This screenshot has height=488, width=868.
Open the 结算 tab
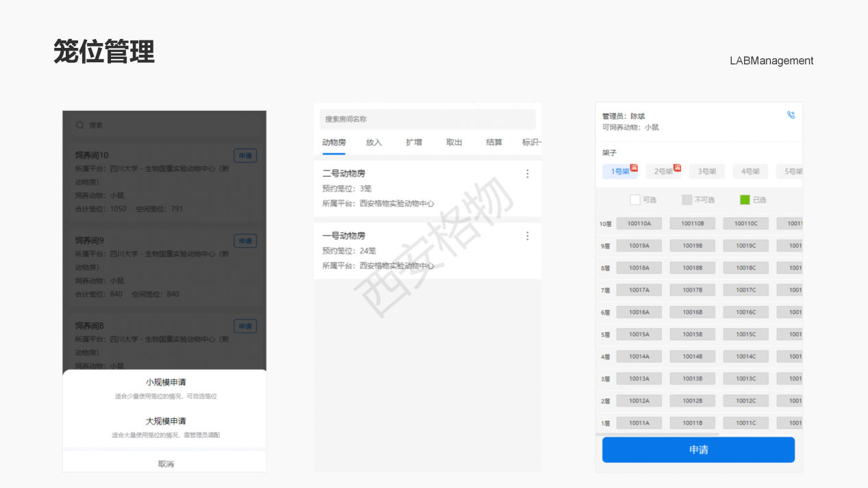coord(495,142)
